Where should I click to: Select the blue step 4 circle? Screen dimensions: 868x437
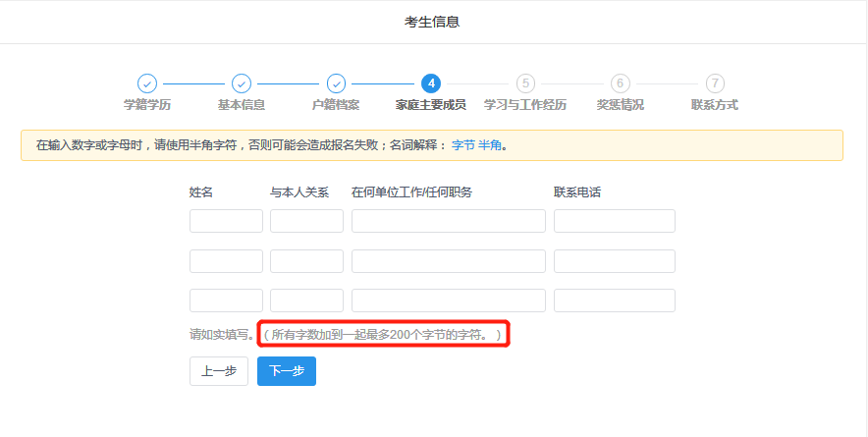click(x=430, y=83)
